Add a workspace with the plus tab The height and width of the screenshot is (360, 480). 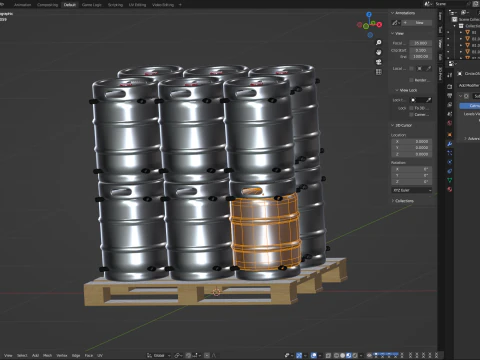point(180,5)
